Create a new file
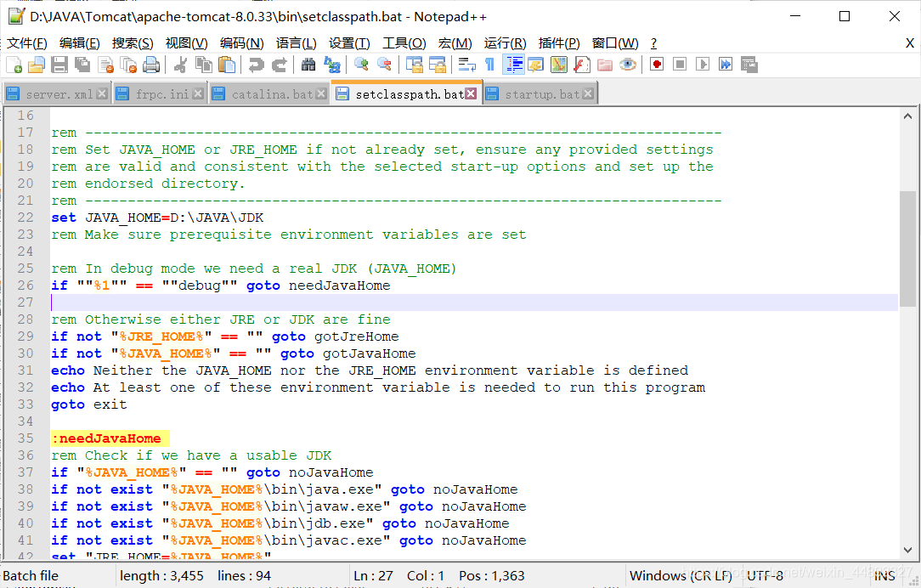 pyautogui.click(x=13, y=64)
